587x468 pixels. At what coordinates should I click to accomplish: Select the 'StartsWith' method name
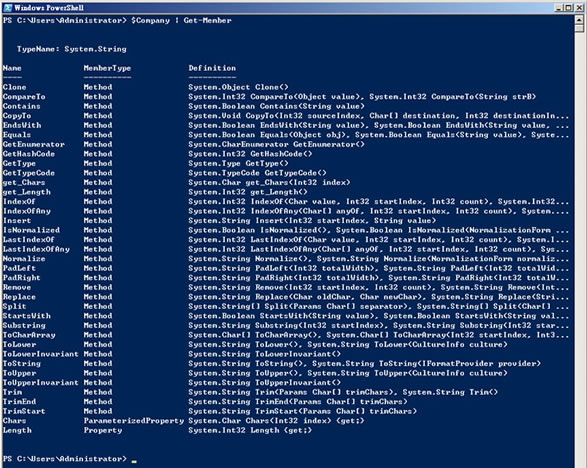(27, 316)
